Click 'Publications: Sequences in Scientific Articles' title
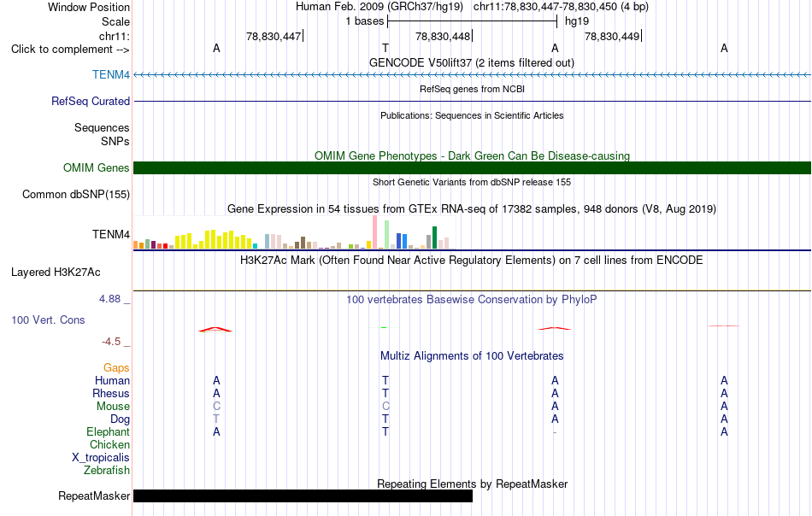This screenshot has height=516, width=812. pos(472,115)
